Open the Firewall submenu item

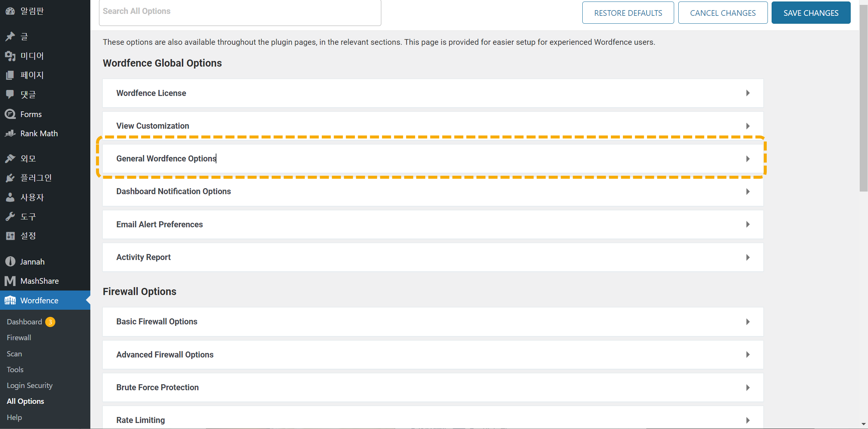coord(19,338)
